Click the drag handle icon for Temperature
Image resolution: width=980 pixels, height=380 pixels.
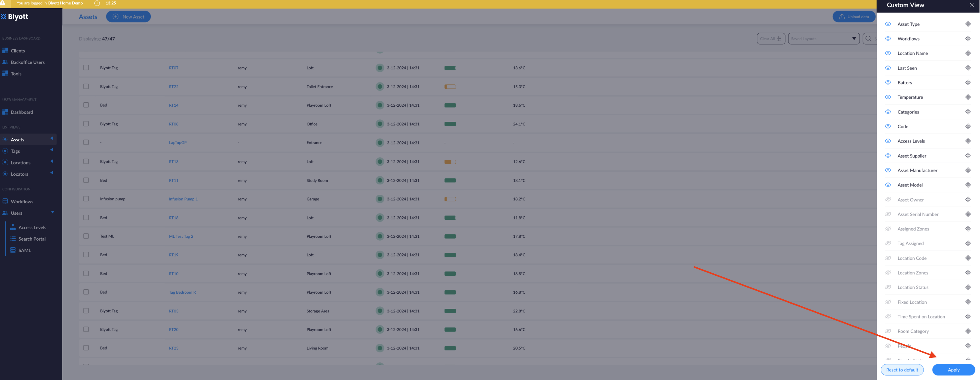coord(968,97)
